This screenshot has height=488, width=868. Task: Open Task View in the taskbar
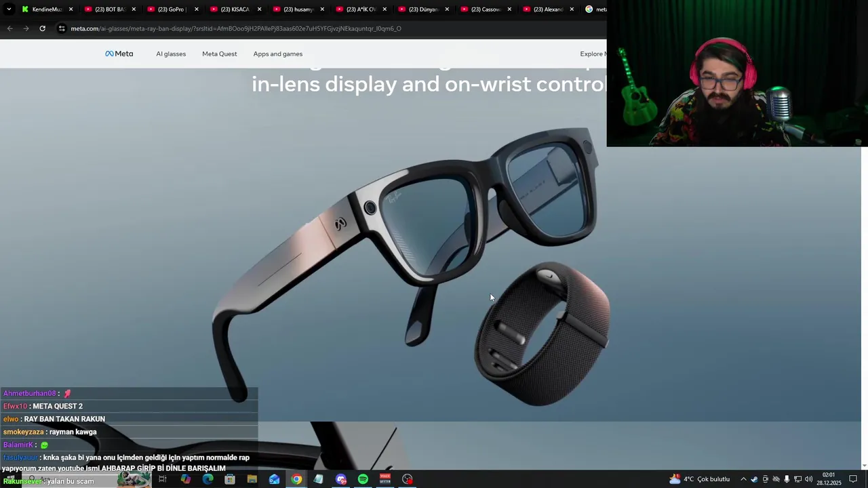pyautogui.click(x=163, y=479)
